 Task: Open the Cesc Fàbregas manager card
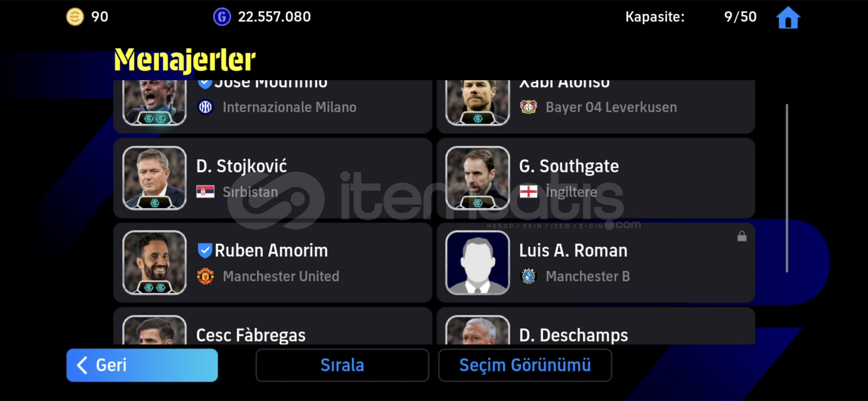(x=273, y=326)
